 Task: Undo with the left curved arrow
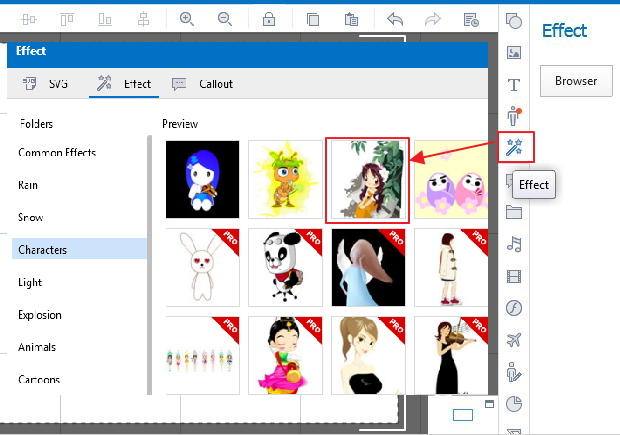click(x=395, y=19)
